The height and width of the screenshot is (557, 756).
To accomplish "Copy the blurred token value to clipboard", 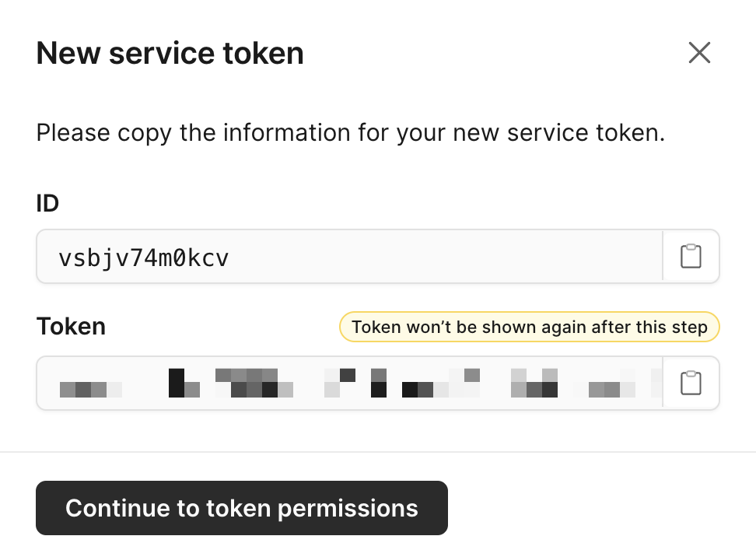I will click(691, 383).
